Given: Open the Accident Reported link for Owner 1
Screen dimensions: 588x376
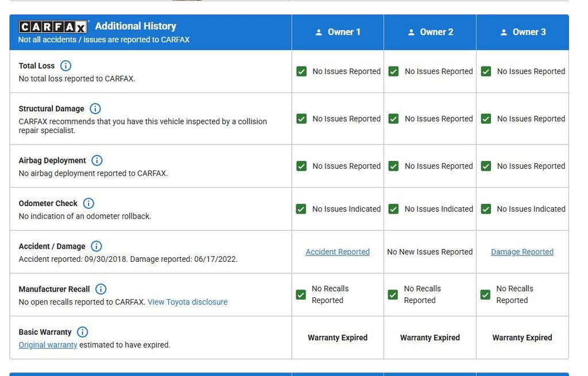Looking at the screenshot, I should pos(338,252).
